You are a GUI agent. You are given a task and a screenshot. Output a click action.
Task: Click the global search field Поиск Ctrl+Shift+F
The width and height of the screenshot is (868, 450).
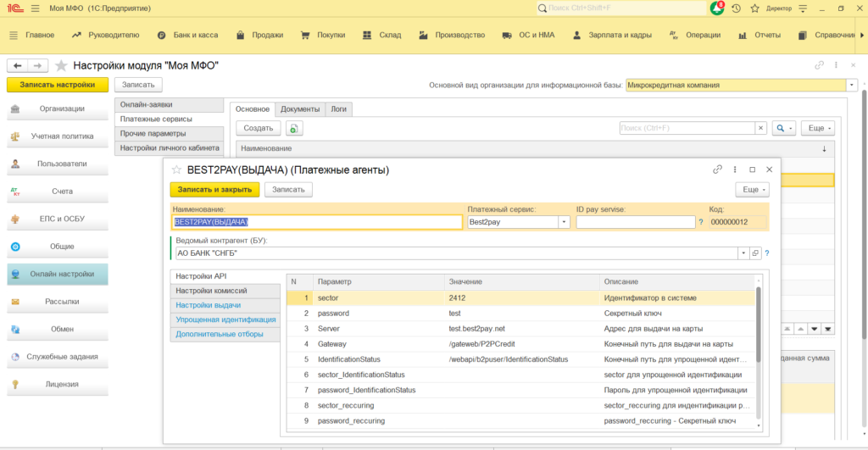tap(621, 8)
